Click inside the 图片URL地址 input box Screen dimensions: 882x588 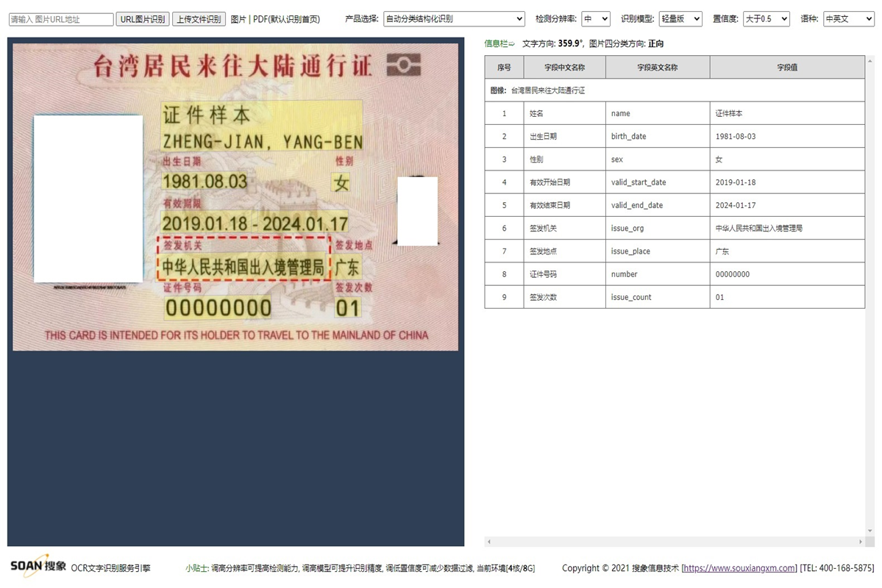(x=60, y=18)
